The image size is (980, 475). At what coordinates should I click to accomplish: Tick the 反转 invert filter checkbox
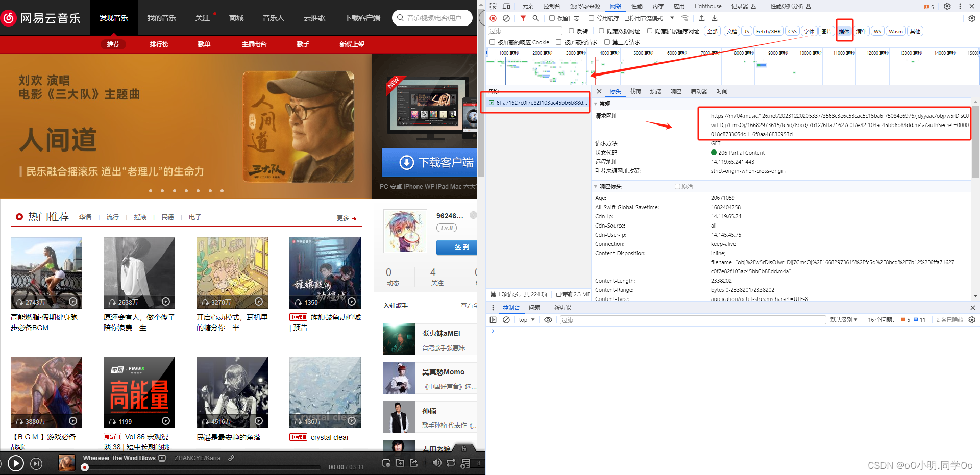click(x=572, y=31)
